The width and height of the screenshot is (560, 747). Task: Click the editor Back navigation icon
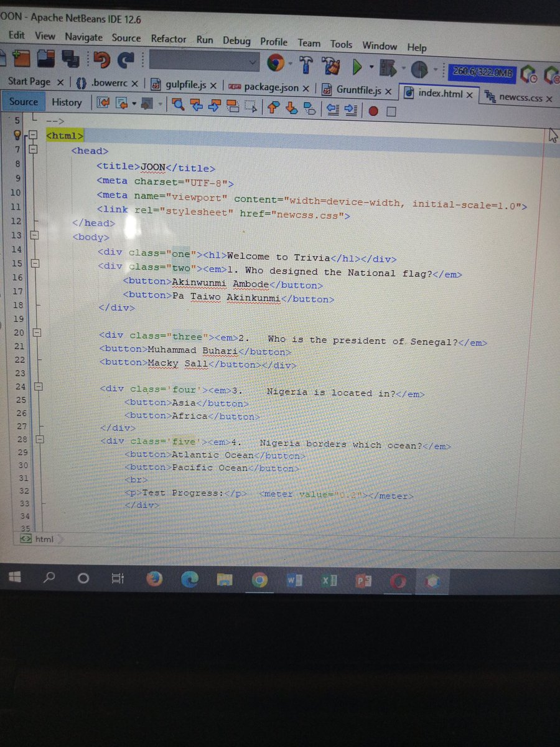(121, 104)
